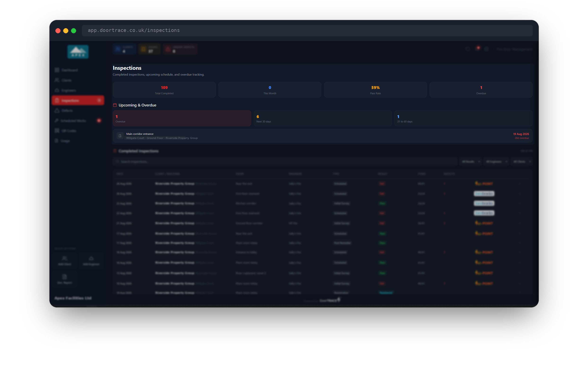Click the 28d overdue label
The image size is (588, 378).
tap(522, 138)
